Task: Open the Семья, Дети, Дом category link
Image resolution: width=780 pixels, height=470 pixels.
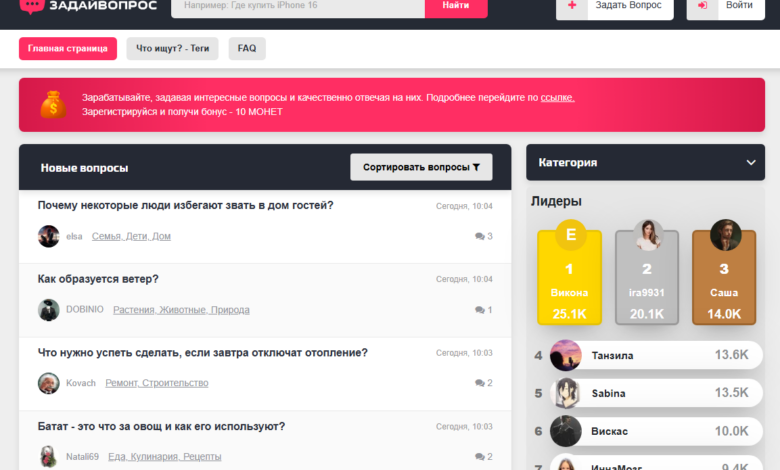Action: (x=131, y=236)
